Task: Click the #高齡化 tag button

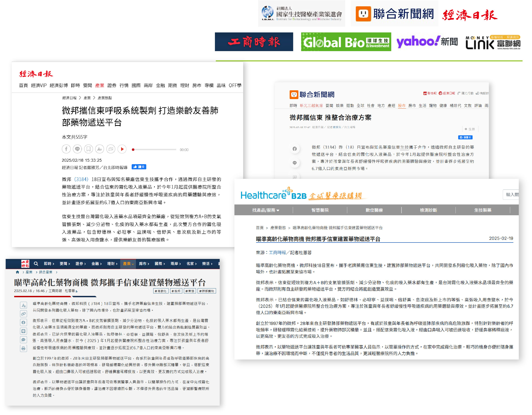Action: [x=160, y=291]
